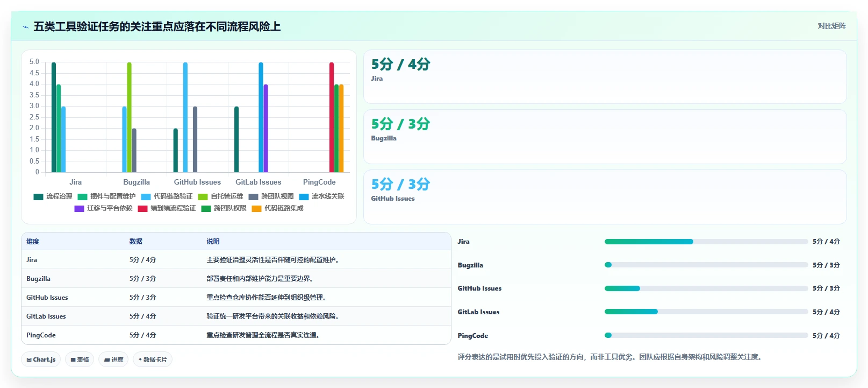
Task: Click the PingCode label on chart x-axis
Action: click(319, 182)
